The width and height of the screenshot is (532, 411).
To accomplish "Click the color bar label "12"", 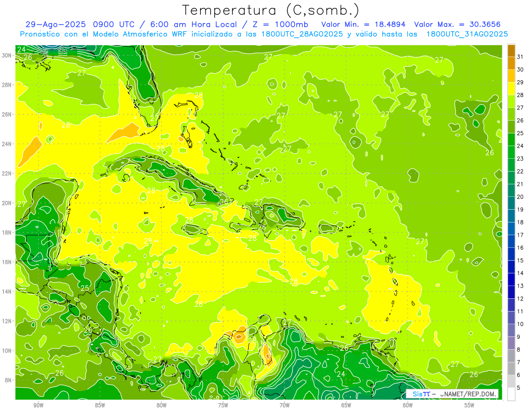I will (520, 299).
